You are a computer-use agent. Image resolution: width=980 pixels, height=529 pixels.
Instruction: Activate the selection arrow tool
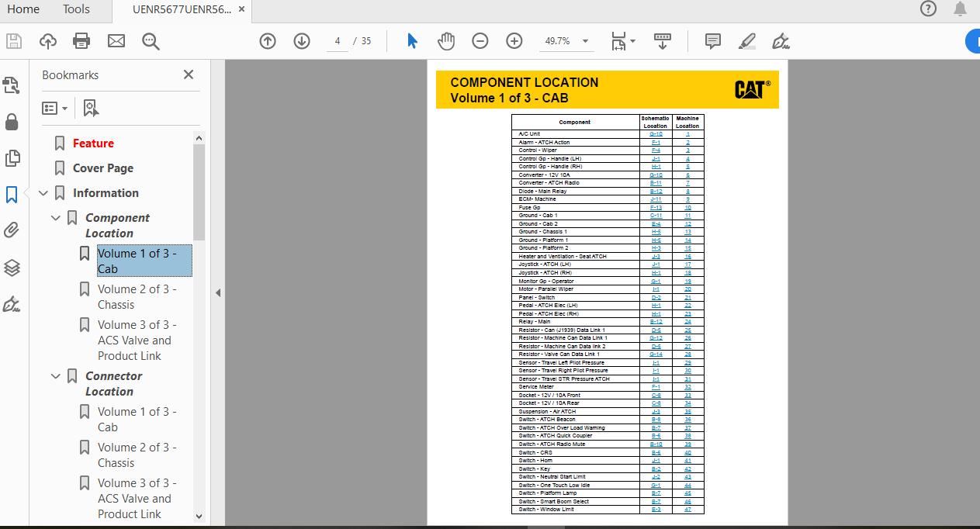coord(412,41)
